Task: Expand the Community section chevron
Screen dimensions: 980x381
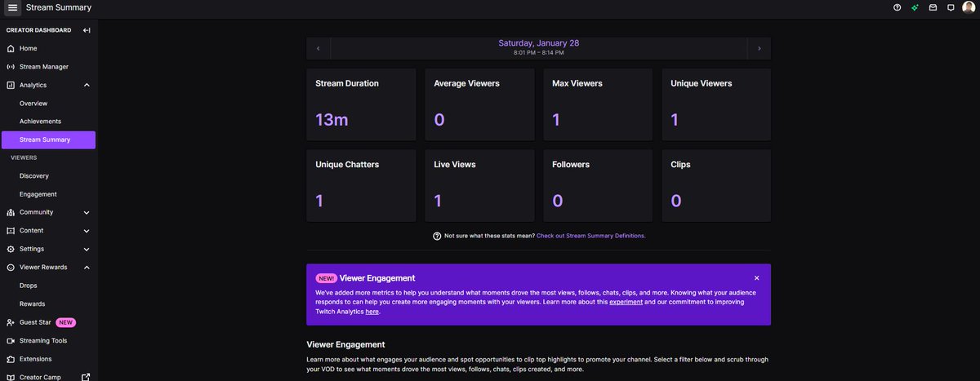Action: [x=87, y=212]
